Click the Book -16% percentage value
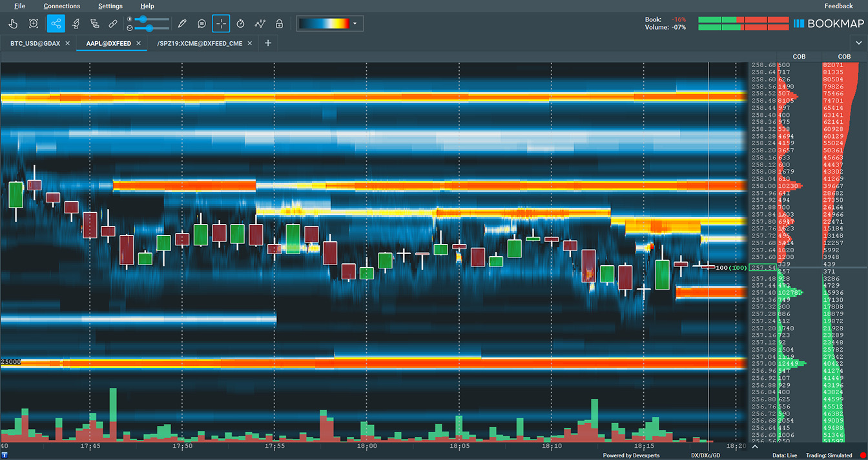This screenshot has width=868, height=460. (x=677, y=20)
